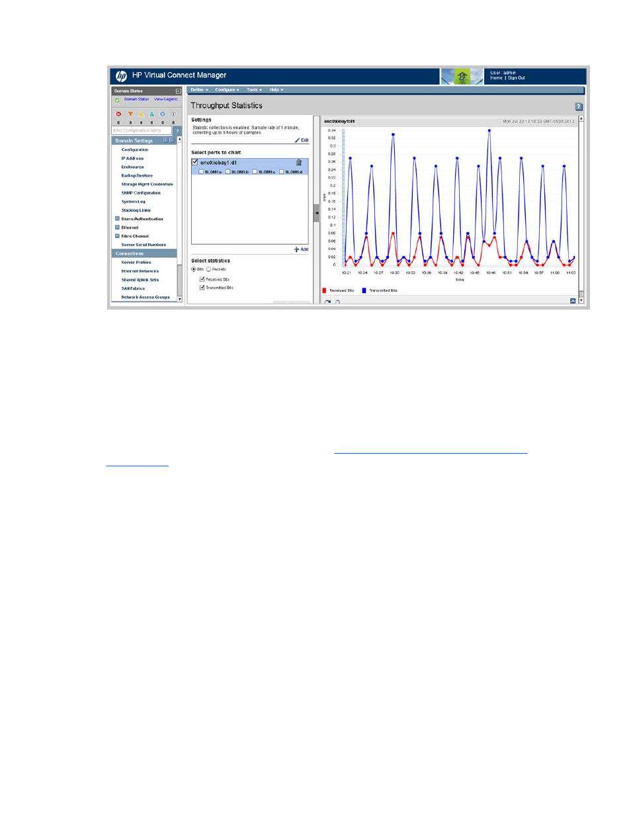Image resolution: width=631 pixels, height=840 pixels.
Task: Select the Bits radio button
Action: (194, 269)
